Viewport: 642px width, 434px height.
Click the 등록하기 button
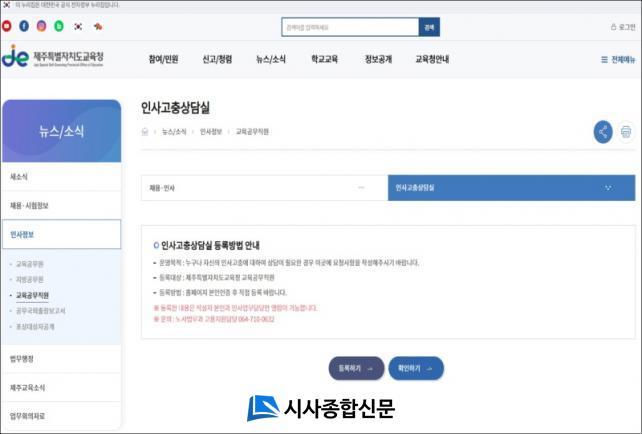point(356,368)
